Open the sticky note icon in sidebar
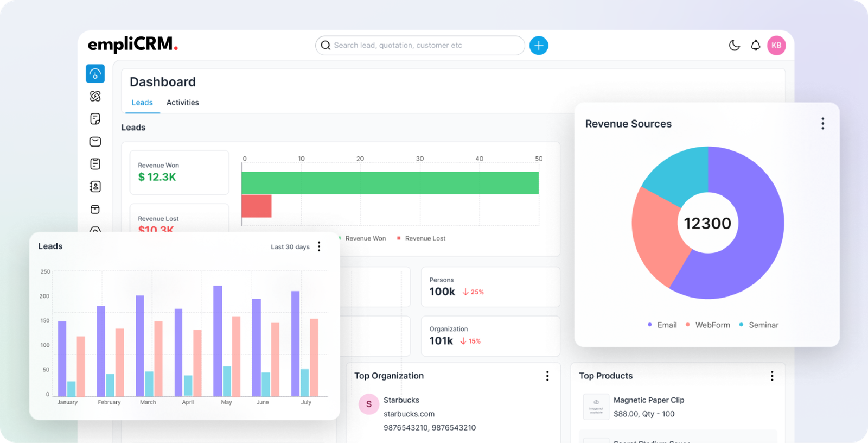This screenshot has width=868, height=443. pos(95,119)
